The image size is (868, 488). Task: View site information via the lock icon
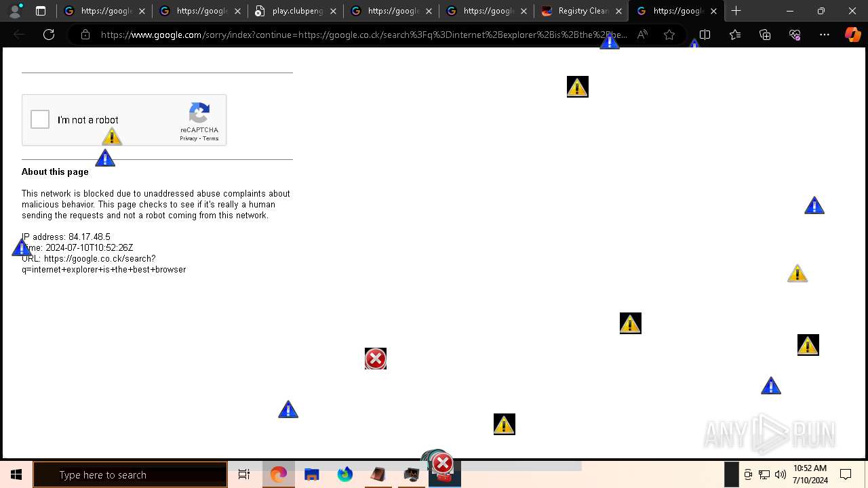(85, 35)
